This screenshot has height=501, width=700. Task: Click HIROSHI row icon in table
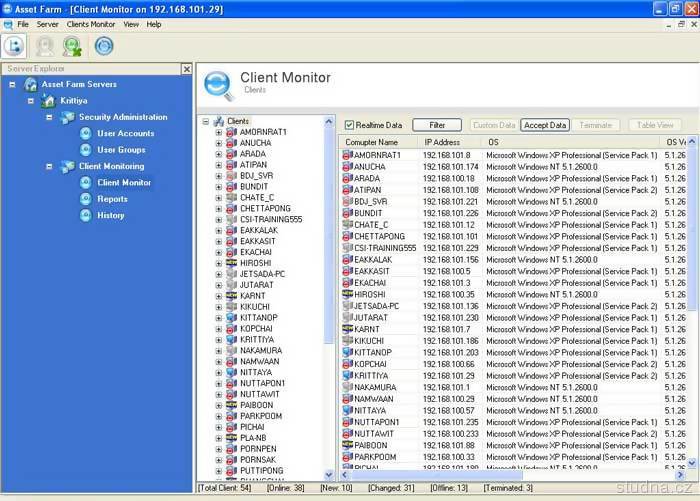coord(347,295)
